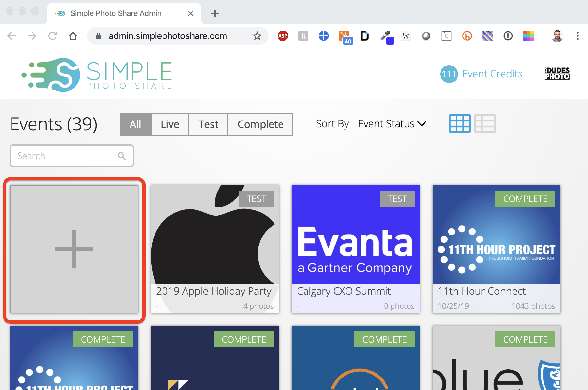Open the W extension icon

pos(406,36)
